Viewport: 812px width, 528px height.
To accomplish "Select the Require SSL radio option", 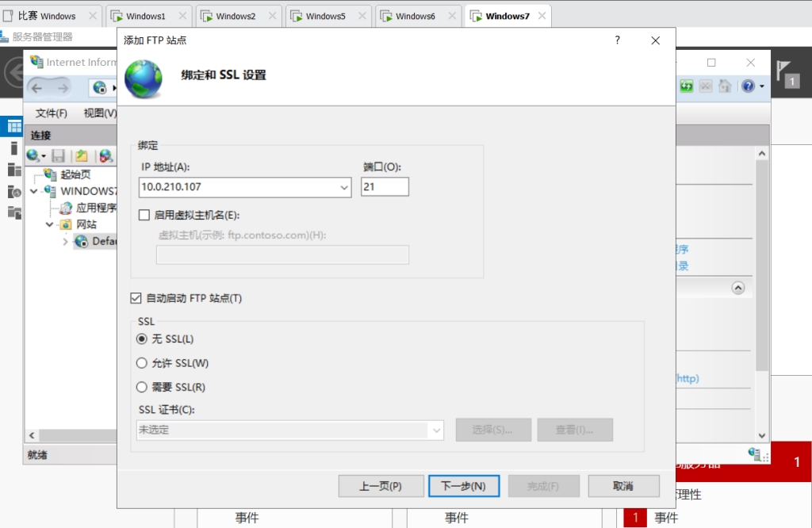I will (142, 387).
